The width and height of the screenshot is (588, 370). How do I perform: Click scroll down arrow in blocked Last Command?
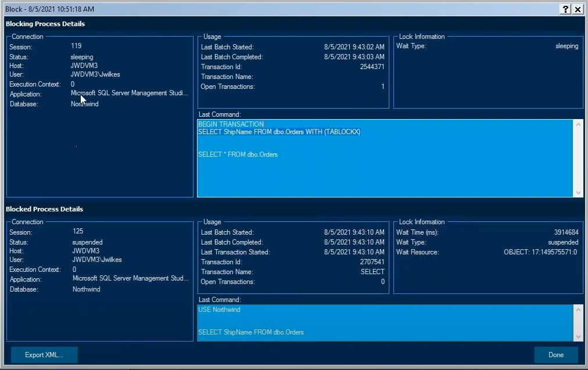(578, 337)
